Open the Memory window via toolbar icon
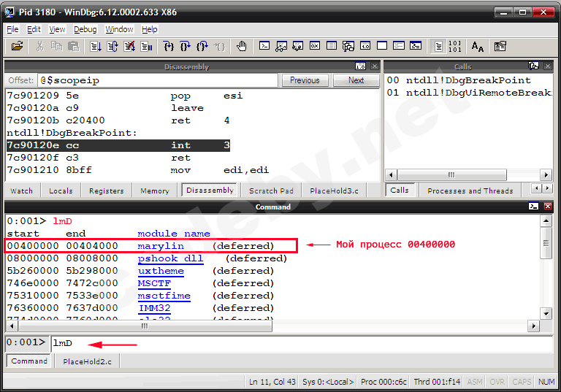This screenshot has height=392, width=561. pos(332,46)
